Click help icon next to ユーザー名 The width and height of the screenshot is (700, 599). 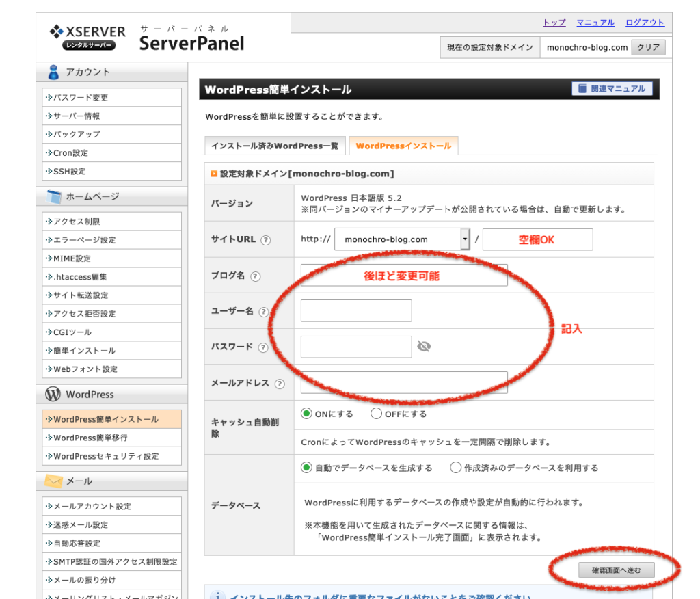263,312
